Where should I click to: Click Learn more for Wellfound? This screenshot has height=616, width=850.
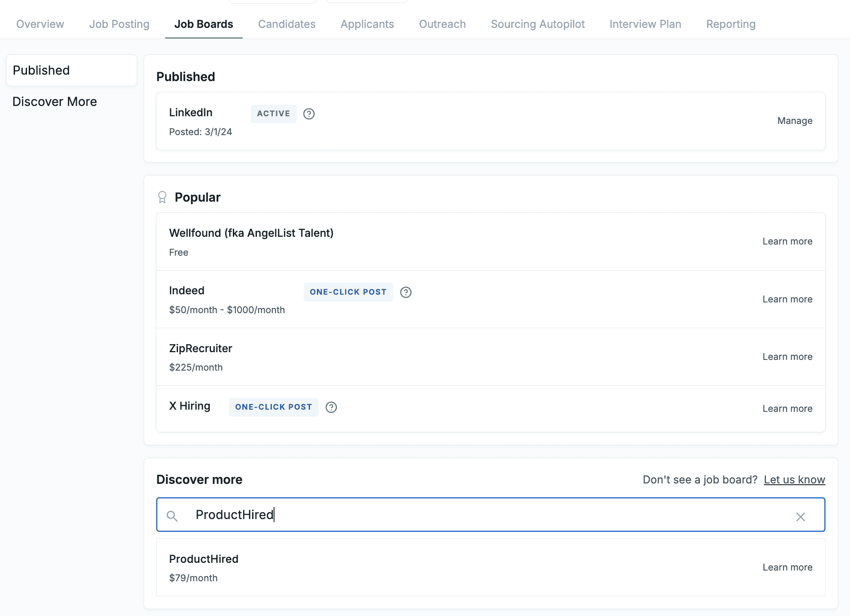[787, 242]
